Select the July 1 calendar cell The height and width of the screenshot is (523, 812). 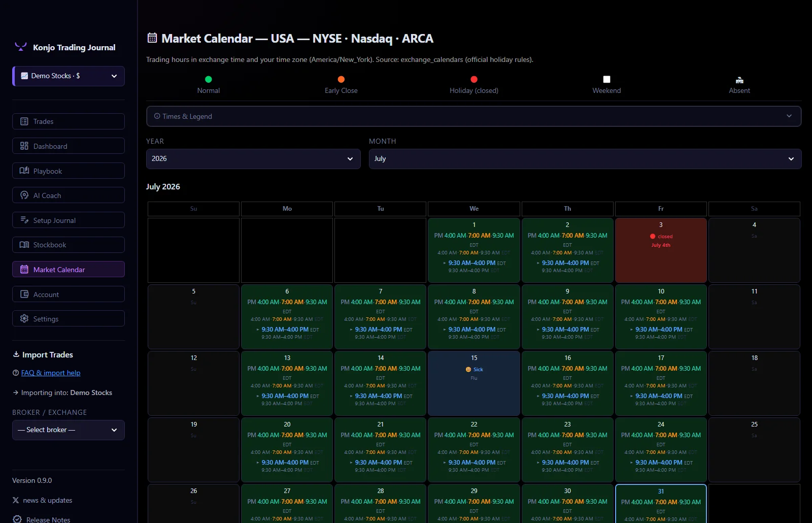pyautogui.click(x=474, y=250)
